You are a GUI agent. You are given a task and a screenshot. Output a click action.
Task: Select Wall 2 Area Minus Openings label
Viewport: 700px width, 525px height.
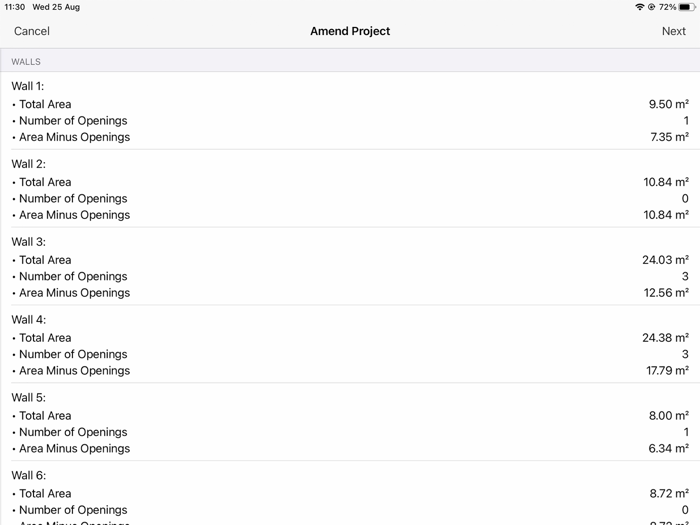click(x=75, y=215)
